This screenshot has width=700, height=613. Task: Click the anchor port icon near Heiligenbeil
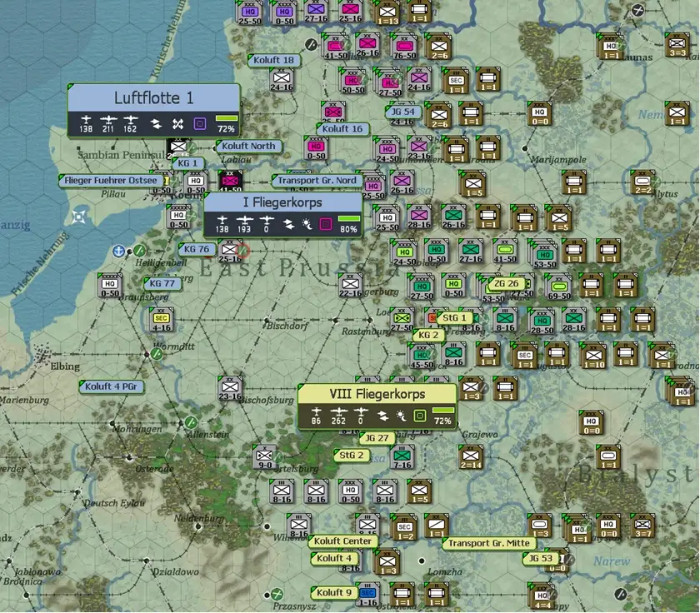(x=119, y=251)
